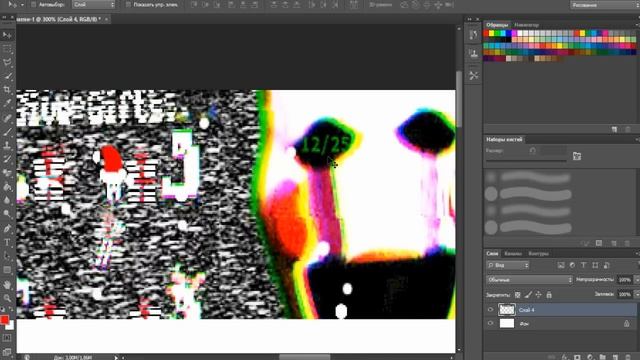
Task: Switch to the Слои tab
Action: (x=492, y=253)
